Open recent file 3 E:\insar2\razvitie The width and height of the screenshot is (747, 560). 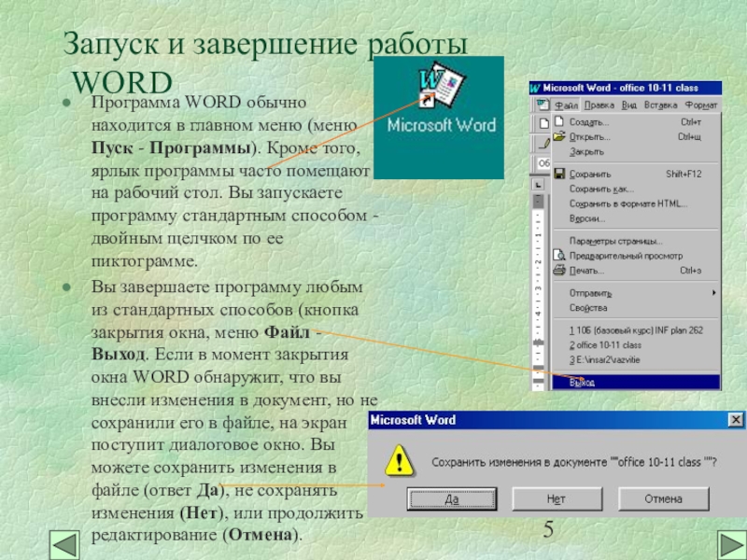pos(636,359)
